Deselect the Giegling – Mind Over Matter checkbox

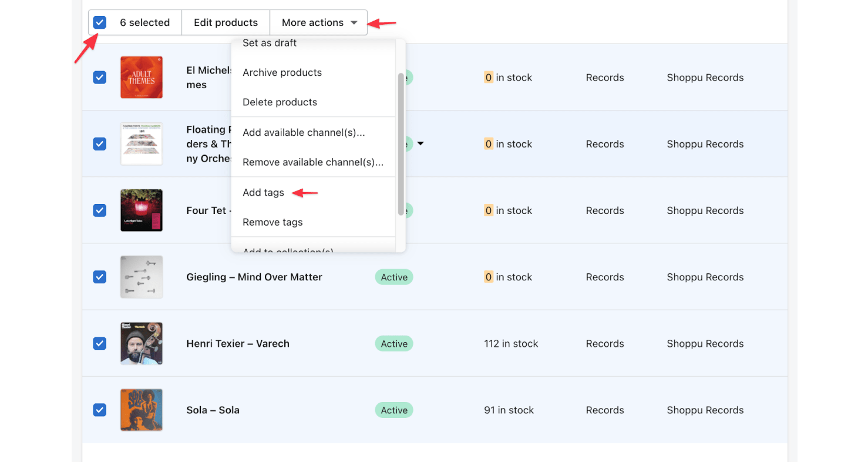(x=99, y=276)
